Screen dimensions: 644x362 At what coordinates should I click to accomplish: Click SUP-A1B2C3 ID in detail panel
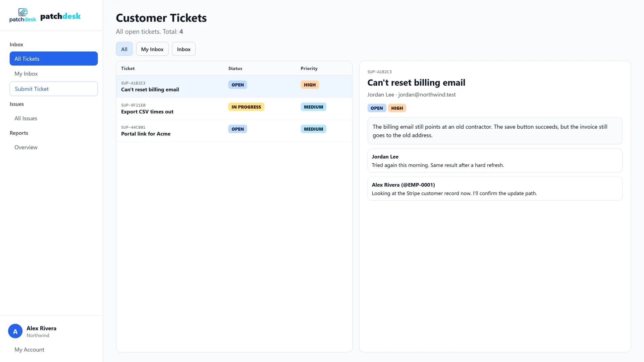tap(379, 72)
